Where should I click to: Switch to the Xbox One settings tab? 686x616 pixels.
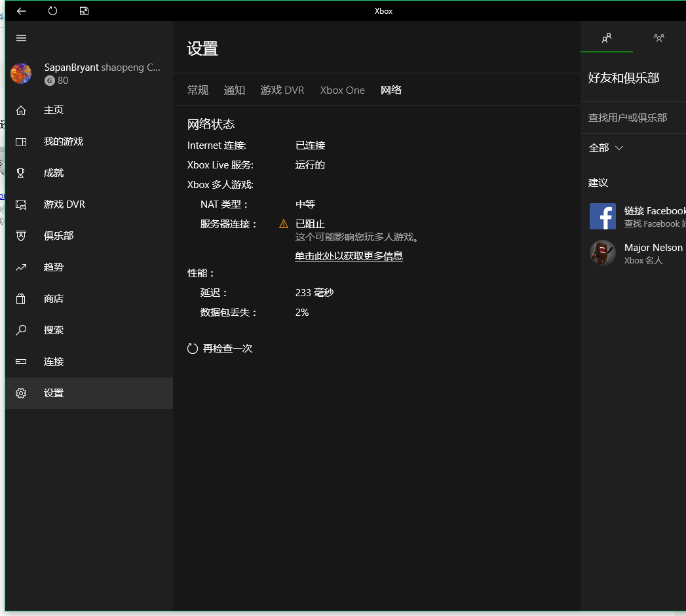point(342,90)
